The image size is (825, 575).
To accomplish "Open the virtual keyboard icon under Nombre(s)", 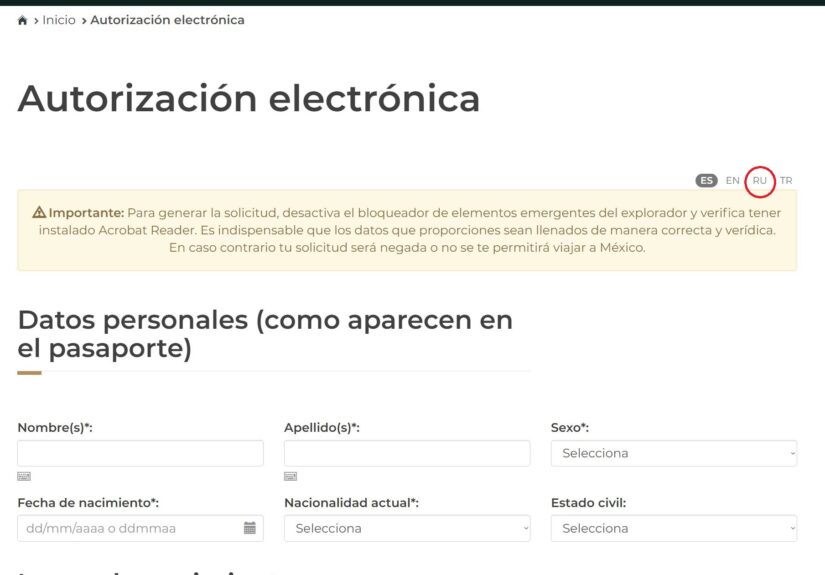I will click(x=24, y=477).
